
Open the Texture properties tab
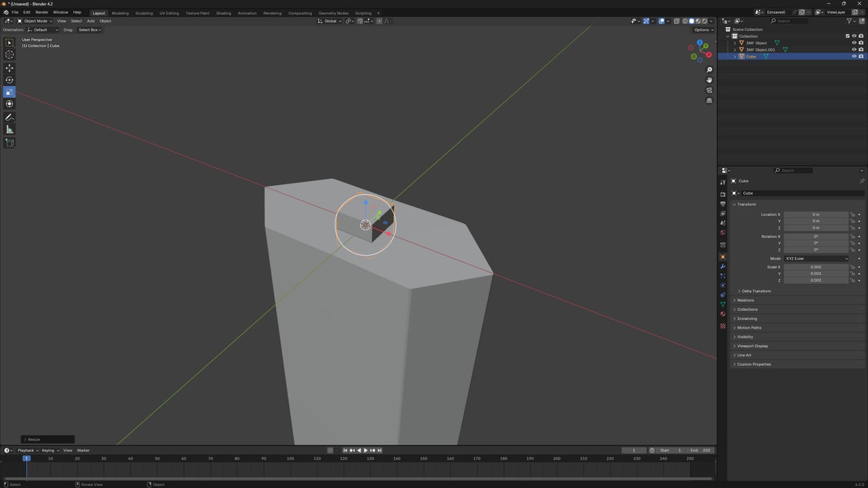click(x=723, y=326)
